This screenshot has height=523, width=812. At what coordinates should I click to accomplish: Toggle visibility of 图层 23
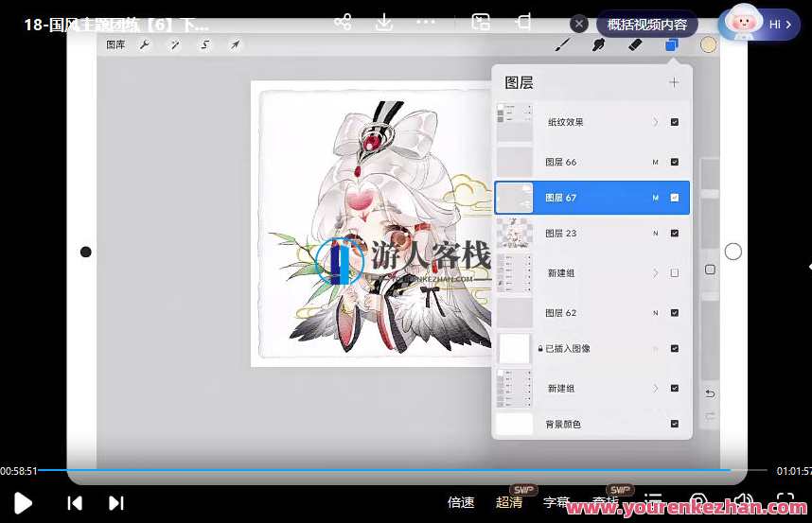(x=674, y=234)
